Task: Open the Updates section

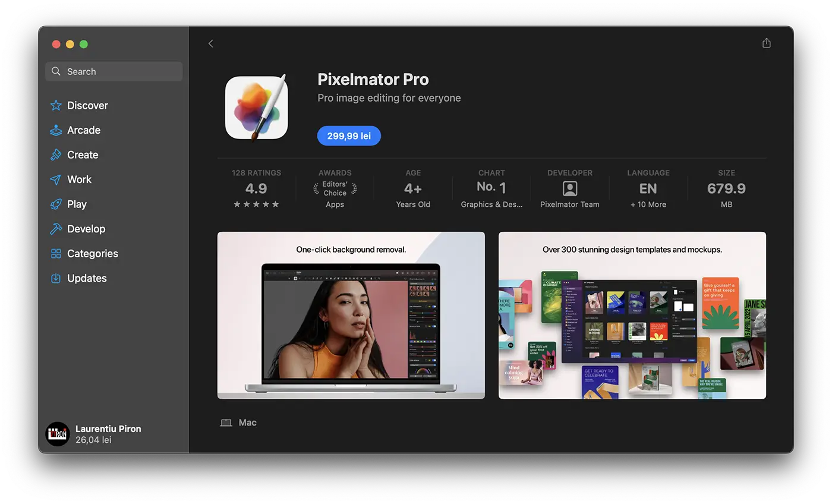Action: pyautogui.click(x=87, y=278)
